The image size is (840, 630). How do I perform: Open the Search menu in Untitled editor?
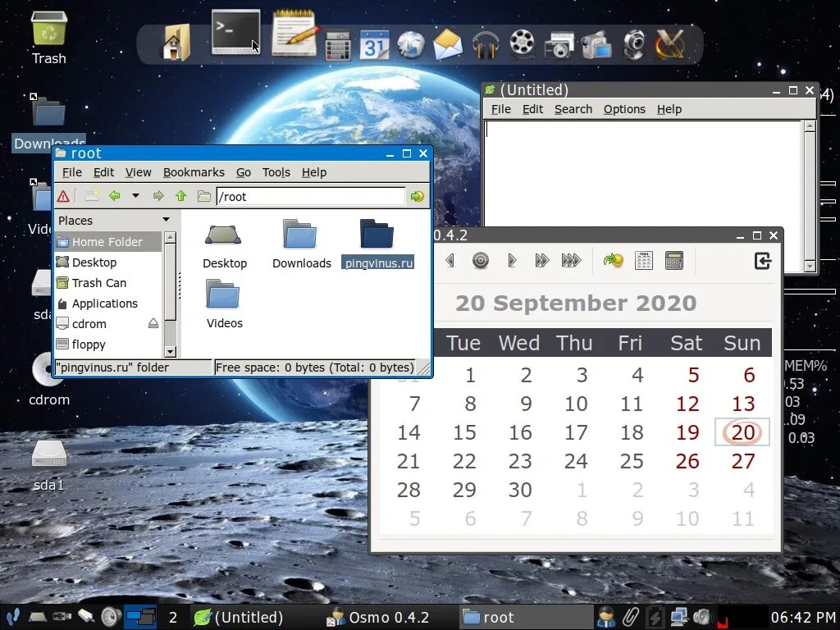click(x=573, y=109)
